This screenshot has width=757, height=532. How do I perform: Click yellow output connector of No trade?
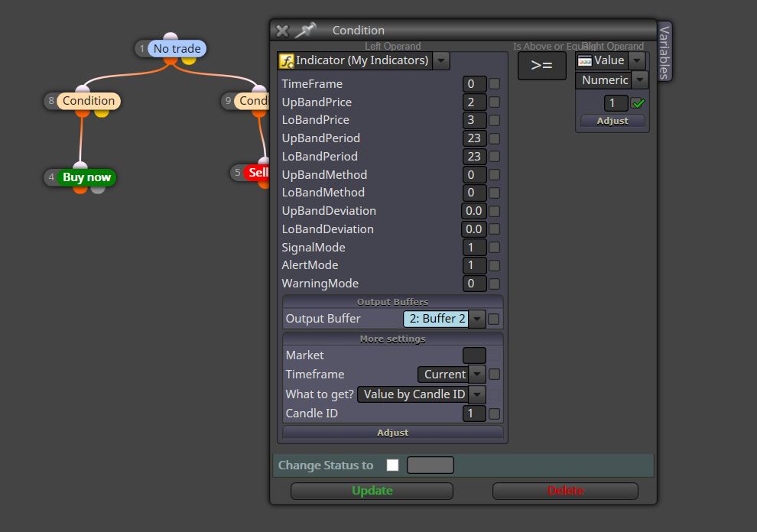(189, 60)
